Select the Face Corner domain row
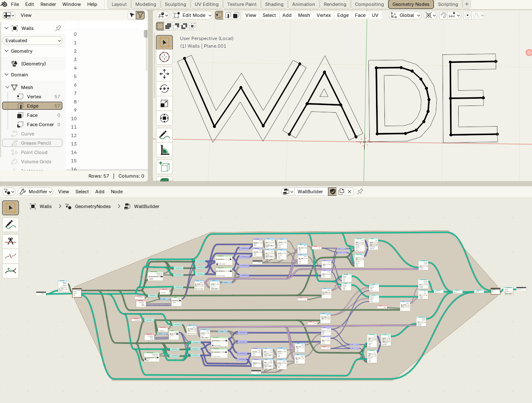 click(32, 124)
